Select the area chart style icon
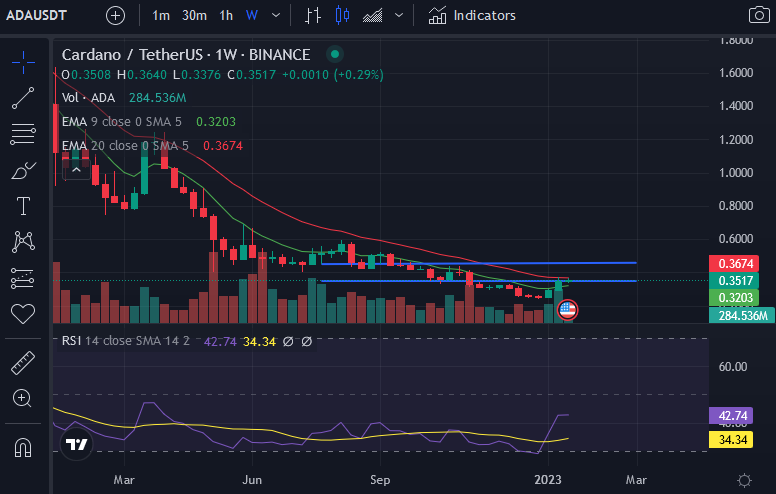The width and height of the screenshot is (776, 494). [373, 15]
